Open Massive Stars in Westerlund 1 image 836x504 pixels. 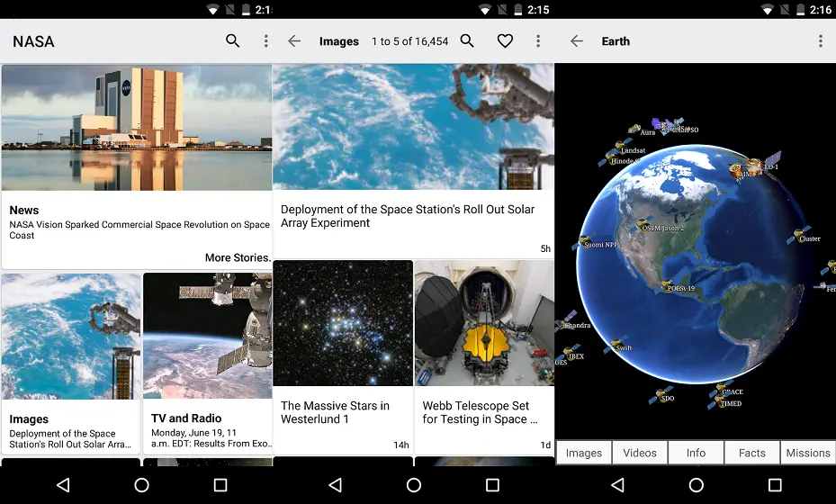343,323
